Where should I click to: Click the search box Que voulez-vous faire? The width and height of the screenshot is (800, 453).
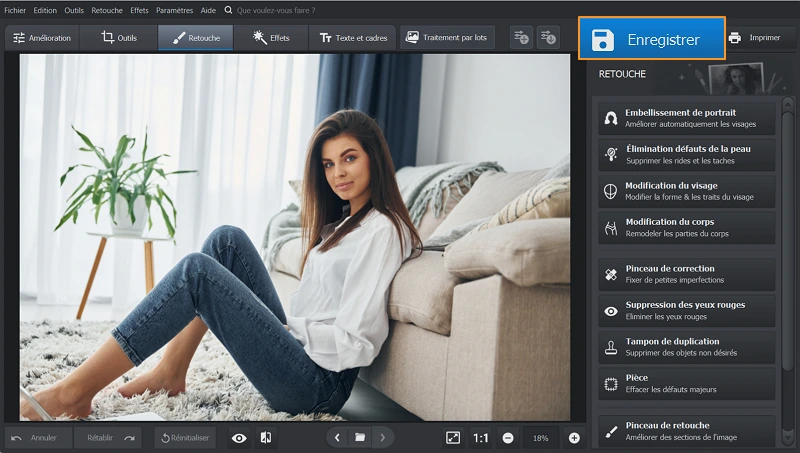pos(275,10)
